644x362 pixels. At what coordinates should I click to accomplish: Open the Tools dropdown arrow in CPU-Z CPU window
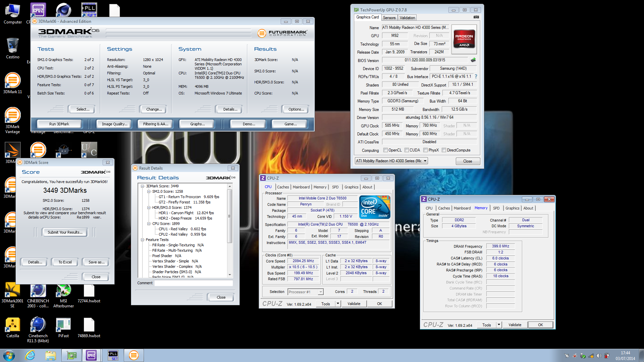[x=338, y=304]
